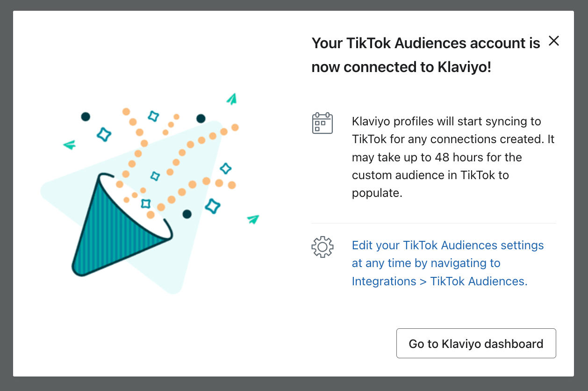Screen dimensions: 588x391
Task: Click the top green paper airplane
Action: point(232,99)
